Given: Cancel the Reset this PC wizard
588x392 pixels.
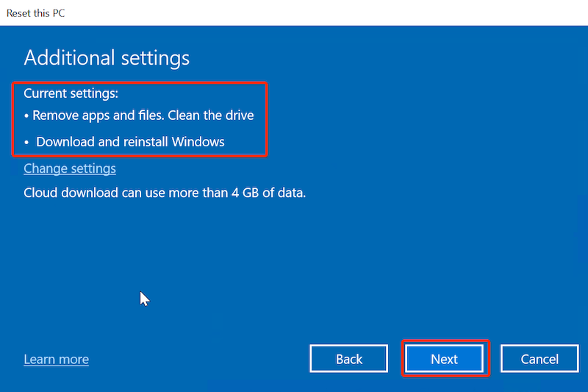Looking at the screenshot, I should tap(539, 359).
